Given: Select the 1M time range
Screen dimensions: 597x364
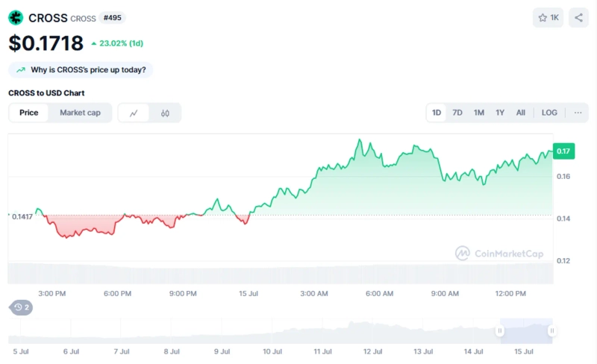Looking at the screenshot, I should pyautogui.click(x=478, y=113).
